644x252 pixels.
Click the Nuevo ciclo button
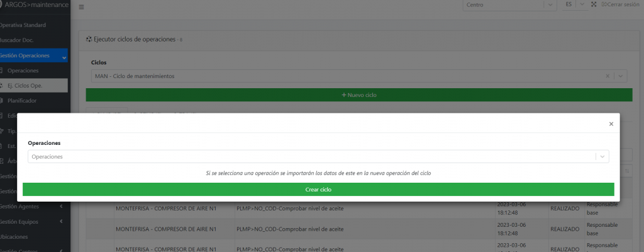pyautogui.click(x=358, y=95)
